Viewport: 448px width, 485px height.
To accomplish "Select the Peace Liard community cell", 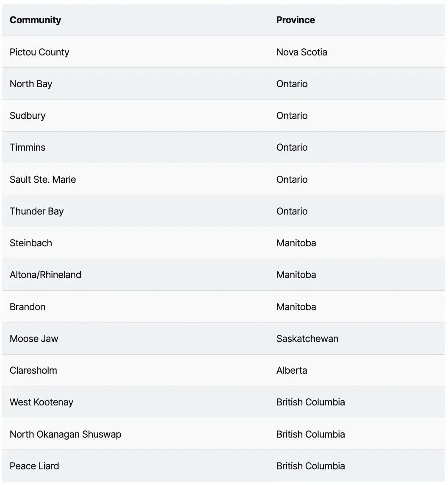I will (34, 466).
